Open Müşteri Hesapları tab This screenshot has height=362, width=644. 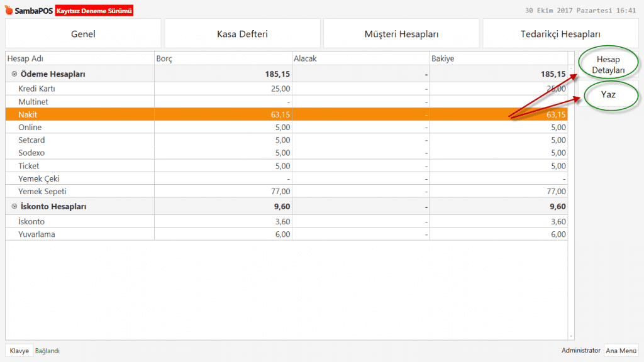click(401, 34)
